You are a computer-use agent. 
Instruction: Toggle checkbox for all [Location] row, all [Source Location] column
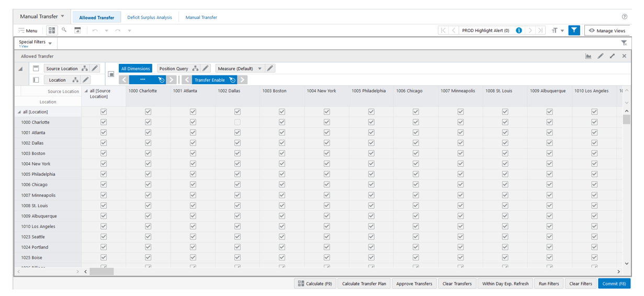(104, 112)
